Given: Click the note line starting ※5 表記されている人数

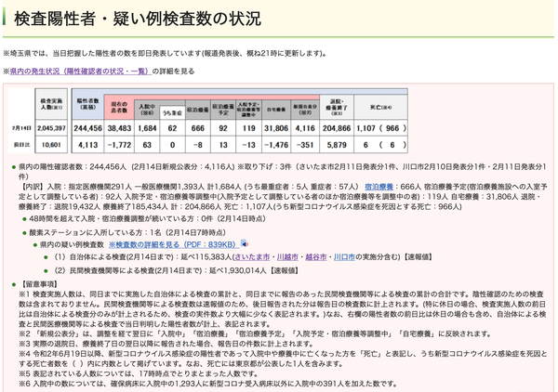Looking at the screenshot, I should coord(138,373).
